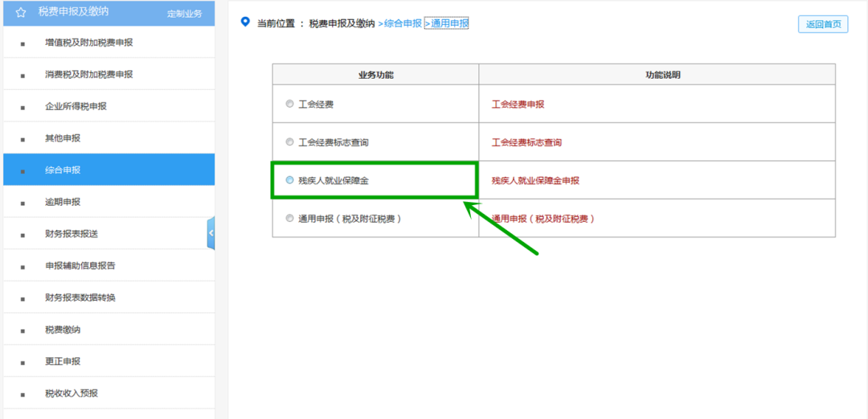Click the 税费申报及缴纳 breadcrumb text
The image size is (868, 419).
[x=342, y=24]
